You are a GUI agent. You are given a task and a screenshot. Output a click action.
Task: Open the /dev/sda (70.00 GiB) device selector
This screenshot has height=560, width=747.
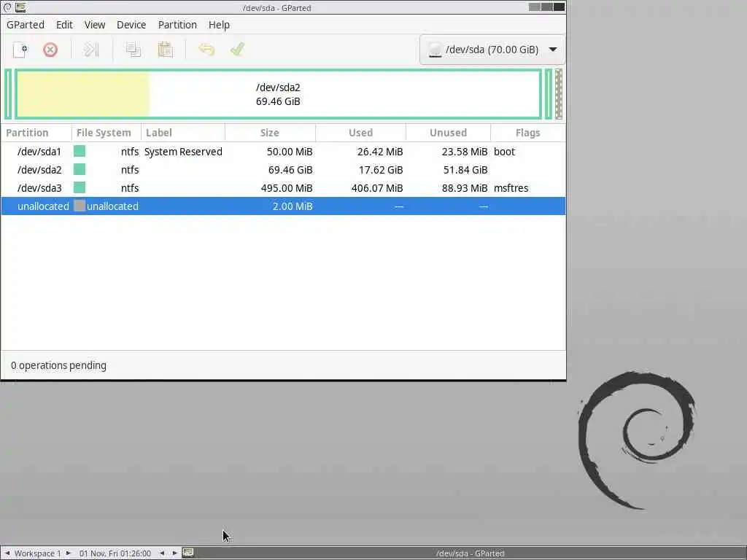pyautogui.click(x=492, y=50)
